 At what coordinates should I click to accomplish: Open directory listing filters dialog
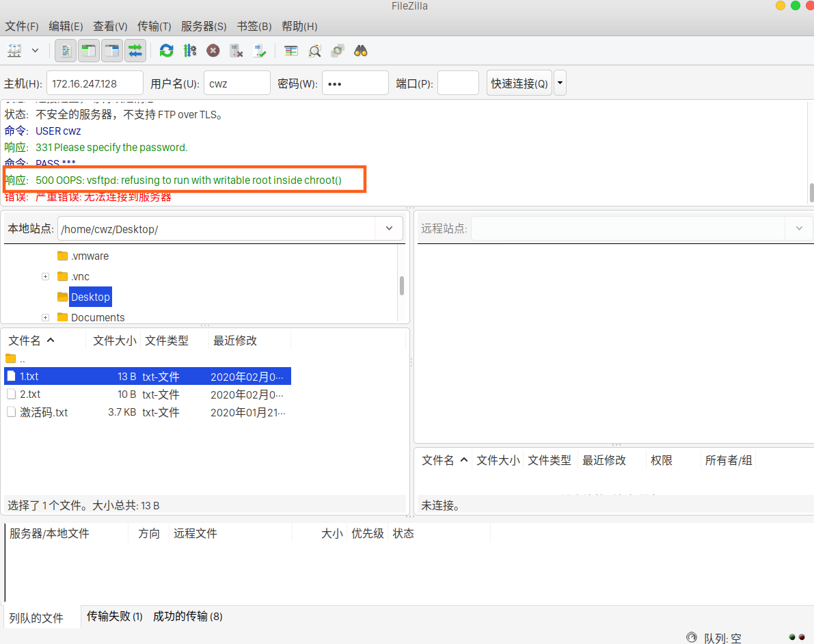click(x=290, y=51)
